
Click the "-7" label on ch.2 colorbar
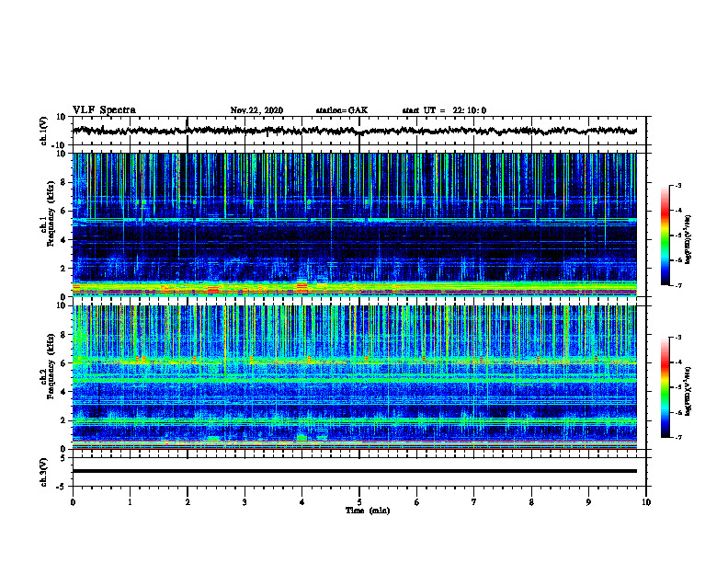tap(678, 438)
